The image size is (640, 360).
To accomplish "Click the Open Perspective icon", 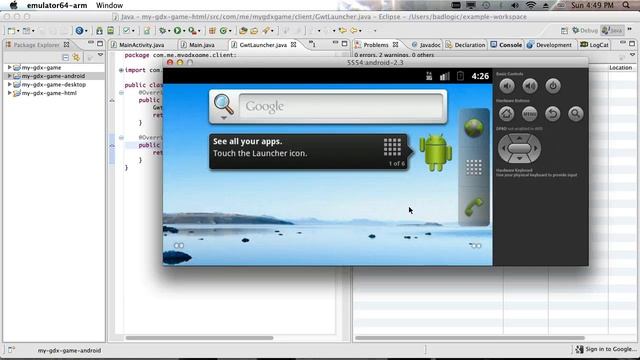I will (x=564, y=31).
